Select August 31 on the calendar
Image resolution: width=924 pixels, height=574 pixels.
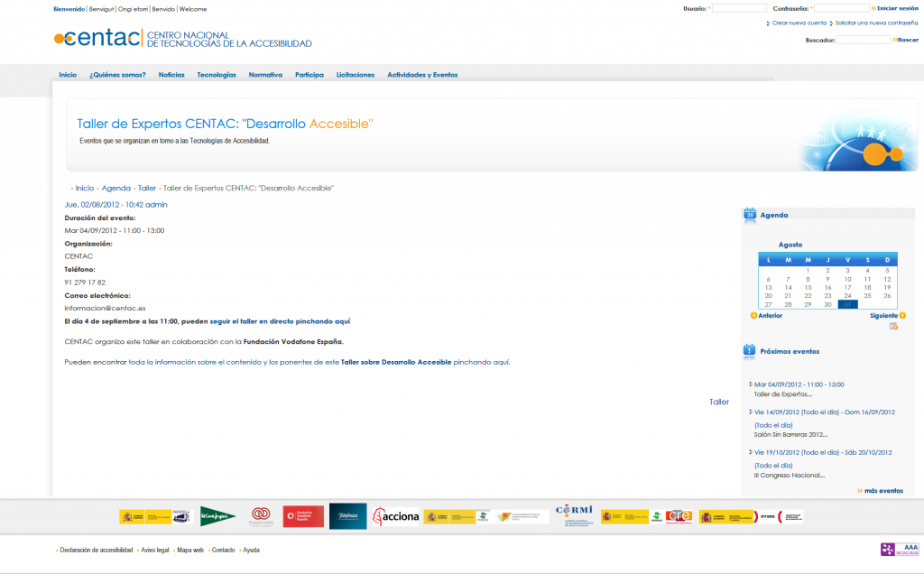[x=846, y=304]
